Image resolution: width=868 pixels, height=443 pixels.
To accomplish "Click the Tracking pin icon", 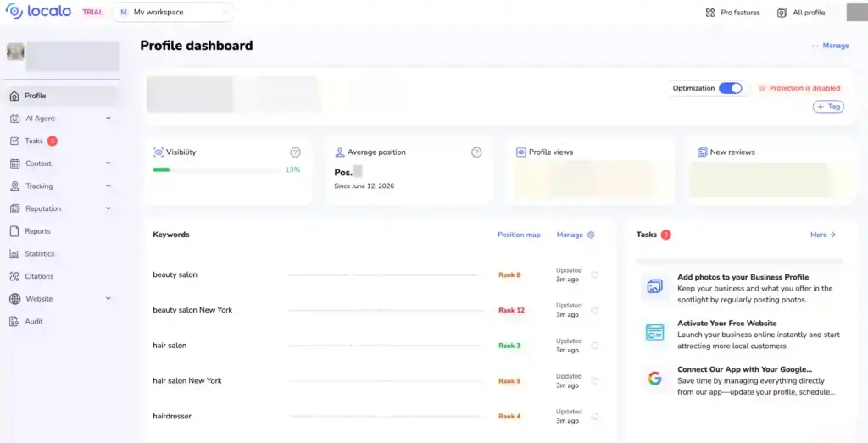I will (14, 186).
